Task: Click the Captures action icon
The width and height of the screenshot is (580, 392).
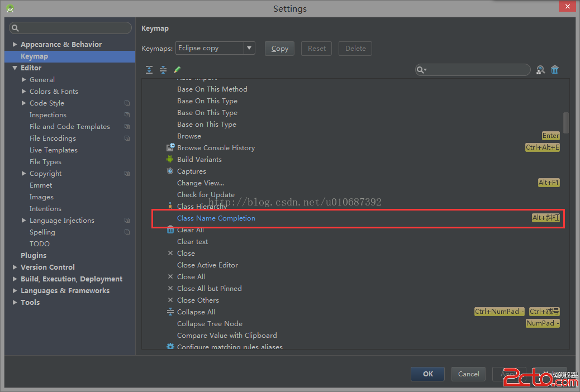Action: (170, 171)
